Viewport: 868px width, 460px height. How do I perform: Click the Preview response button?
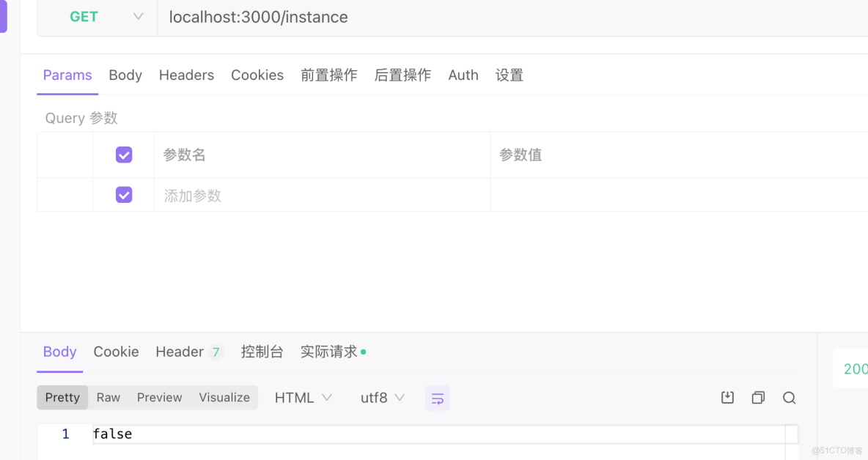click(159, 397)
